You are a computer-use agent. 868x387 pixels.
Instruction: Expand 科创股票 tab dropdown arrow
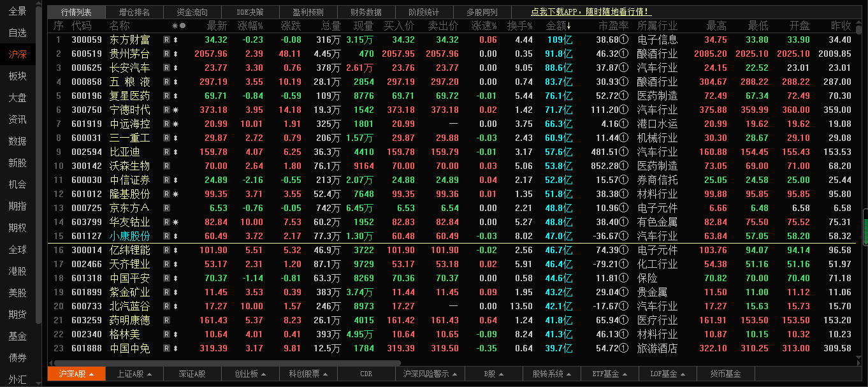(x=326, y=374)
